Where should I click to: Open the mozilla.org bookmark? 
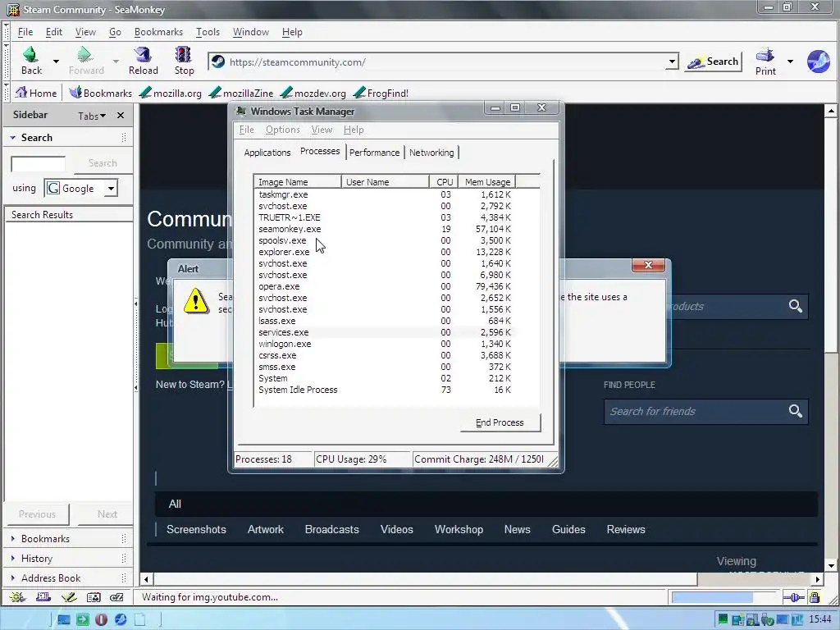pyautogui.click(x=170, y=93)
